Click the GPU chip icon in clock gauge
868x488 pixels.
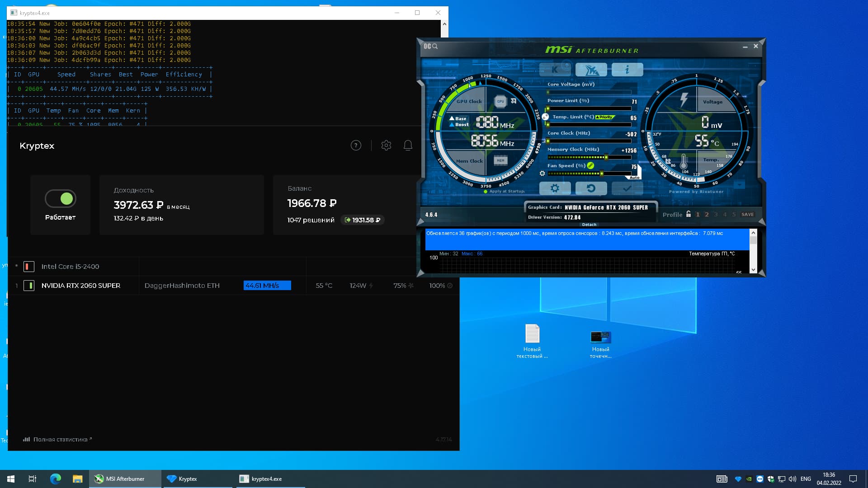500,101
